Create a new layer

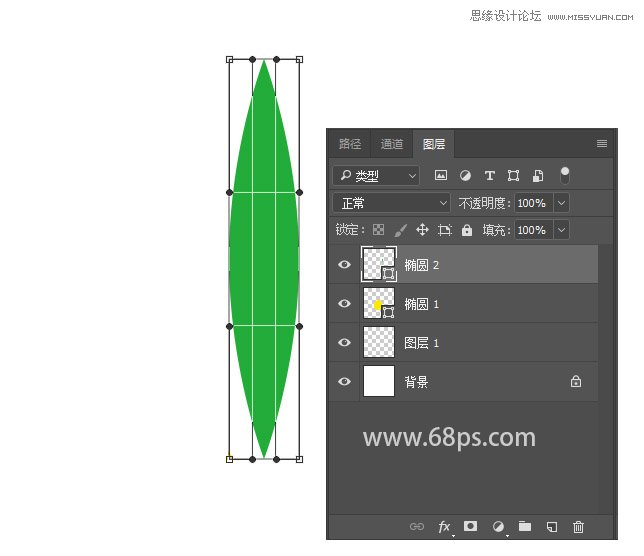pyautogui.click(x=552, y=526)
